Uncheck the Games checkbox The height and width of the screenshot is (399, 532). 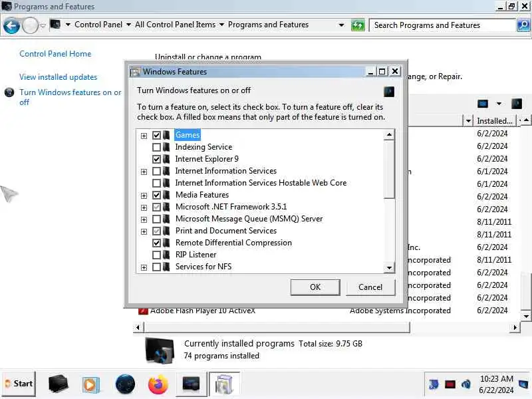tap(156, 136)
